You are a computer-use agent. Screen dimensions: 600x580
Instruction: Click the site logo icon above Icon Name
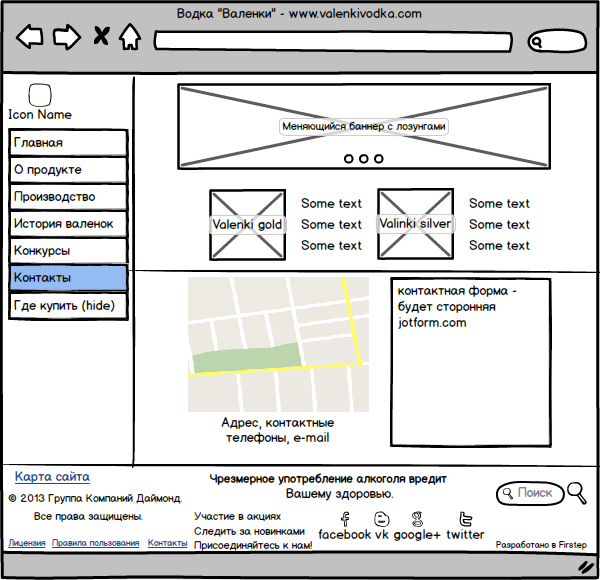[40, 94]
